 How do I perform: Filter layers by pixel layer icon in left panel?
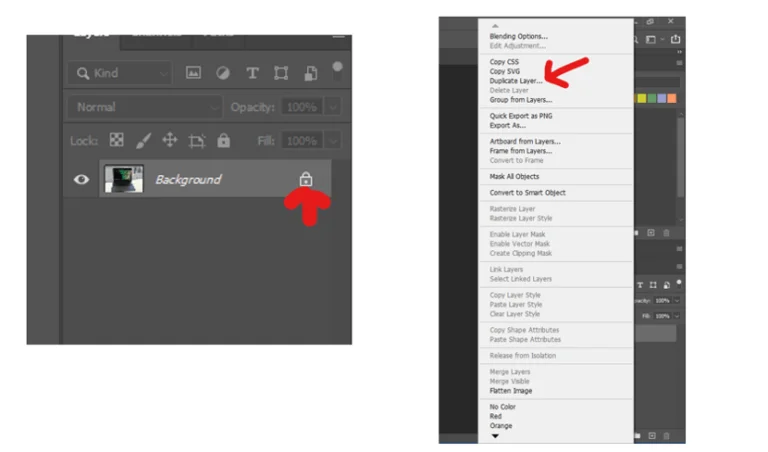click(x=193, y=73)
